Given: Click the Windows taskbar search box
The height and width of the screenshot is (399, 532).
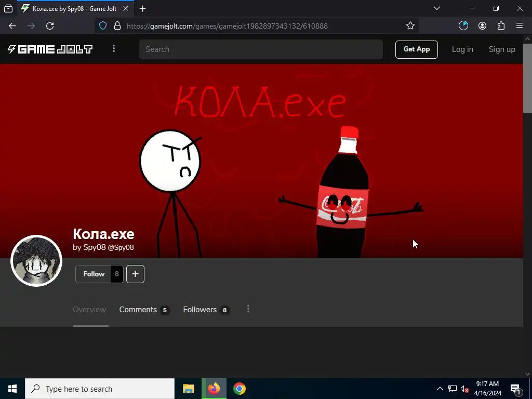Looking at the screenshot, I should [100, 389].
